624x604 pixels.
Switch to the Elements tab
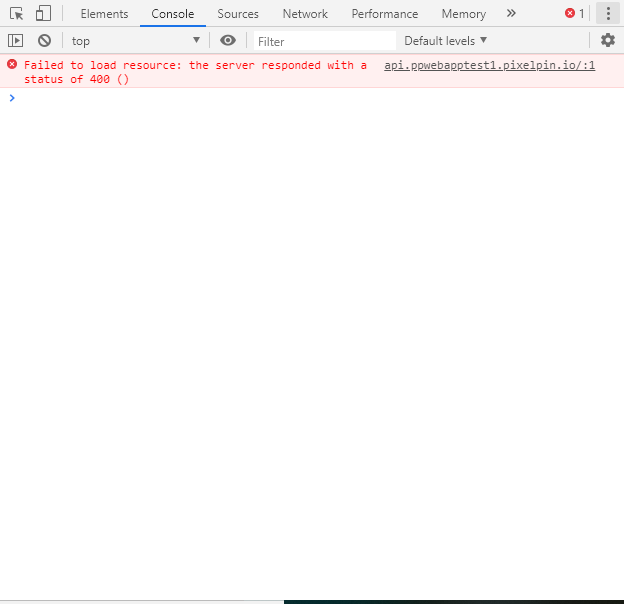point(104,14)
